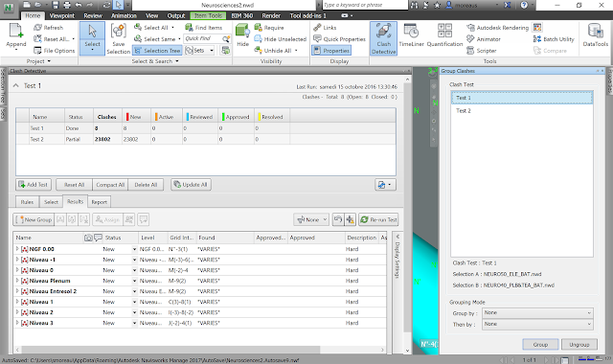Switch to the Rules tab
Image resolution: width=613 pixels, height=364 pixels.
click(x=27, y=202)
